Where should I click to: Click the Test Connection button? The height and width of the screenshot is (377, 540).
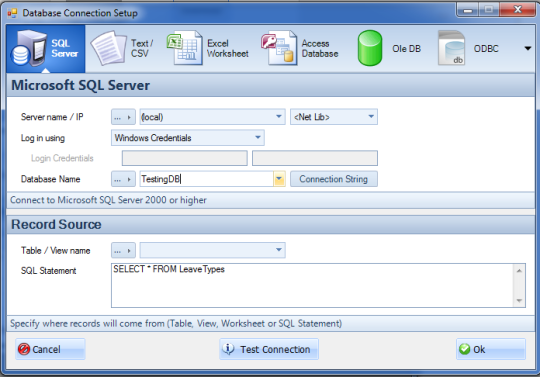click(x=269, y=349)
